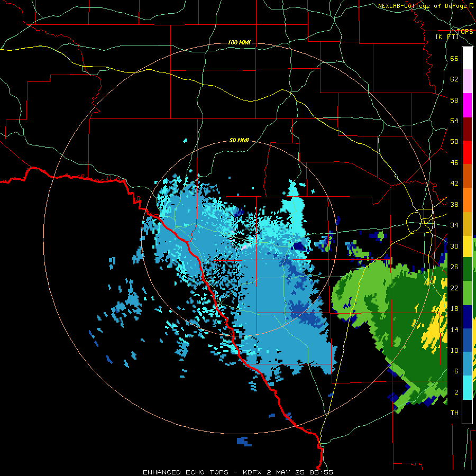
Task: Click legend value 38
Action: click(x=454, y=204)
